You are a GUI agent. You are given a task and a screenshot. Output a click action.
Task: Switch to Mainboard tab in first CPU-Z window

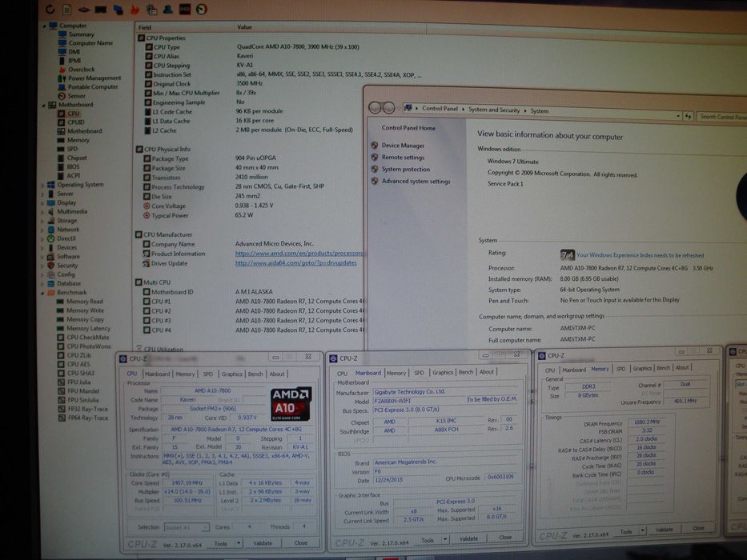(x=157, y=374)
